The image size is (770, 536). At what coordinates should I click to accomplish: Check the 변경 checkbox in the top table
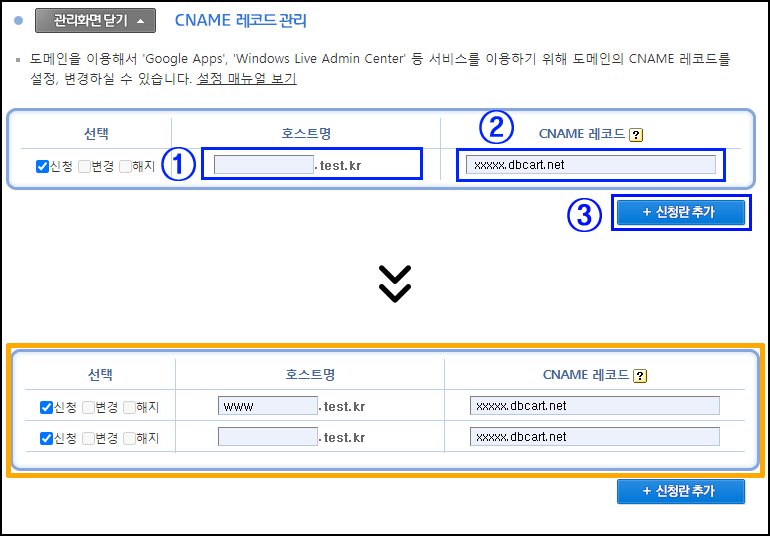85,166
